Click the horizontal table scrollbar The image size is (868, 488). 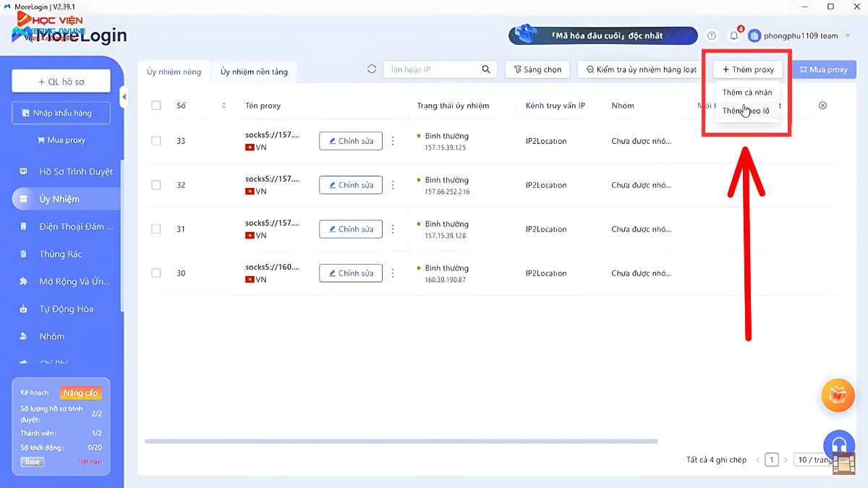click(401, 441)
